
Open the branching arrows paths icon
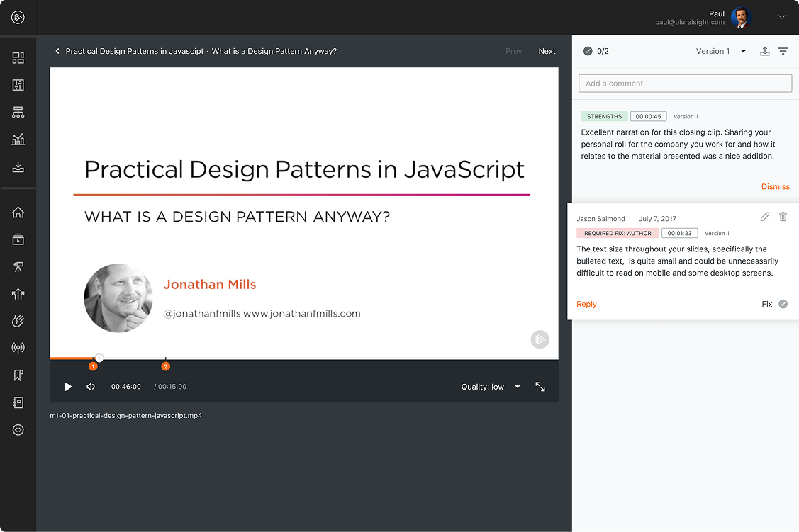point(18,294)
